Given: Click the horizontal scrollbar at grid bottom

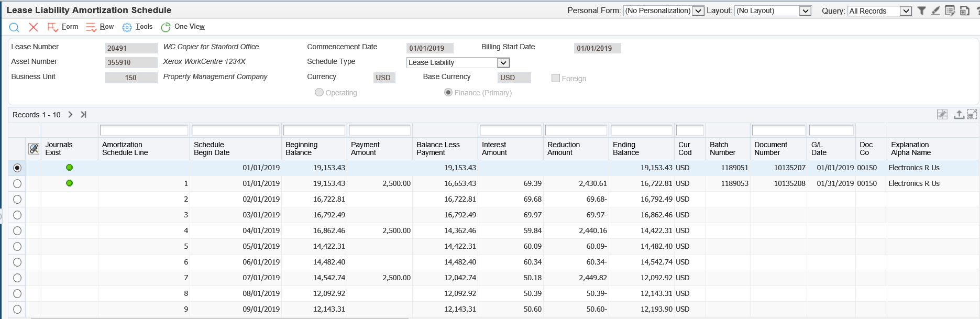Looking at the screenshot, I should pyautogui.click(x=220, y=317).
